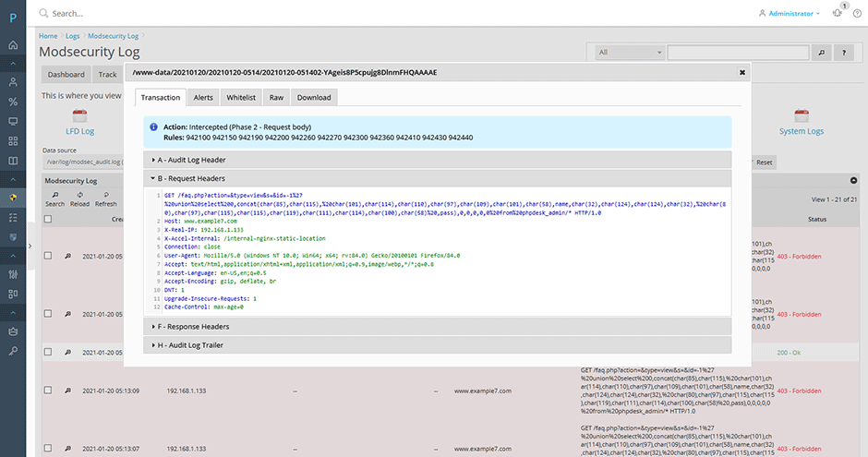
Task: Click the Data source path field
Action: tap(84, 162)
